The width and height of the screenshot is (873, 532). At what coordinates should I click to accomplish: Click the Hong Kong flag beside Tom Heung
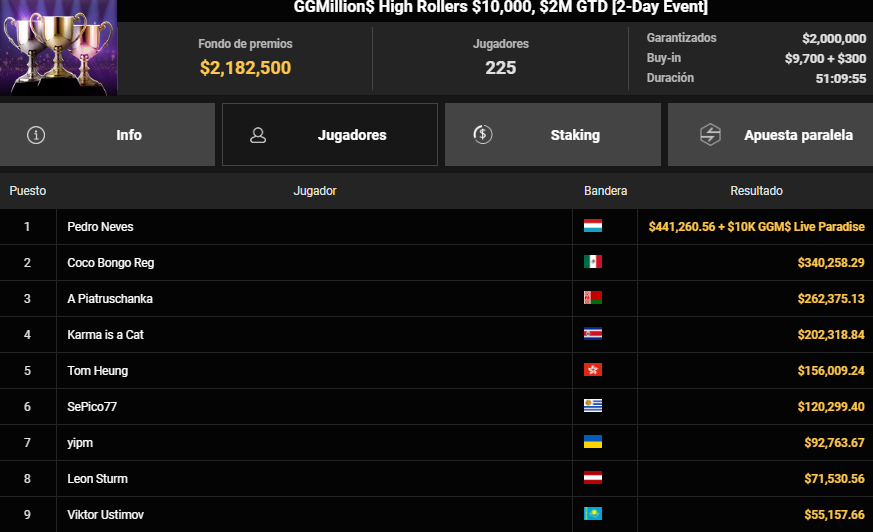click(x=592, y=371)
